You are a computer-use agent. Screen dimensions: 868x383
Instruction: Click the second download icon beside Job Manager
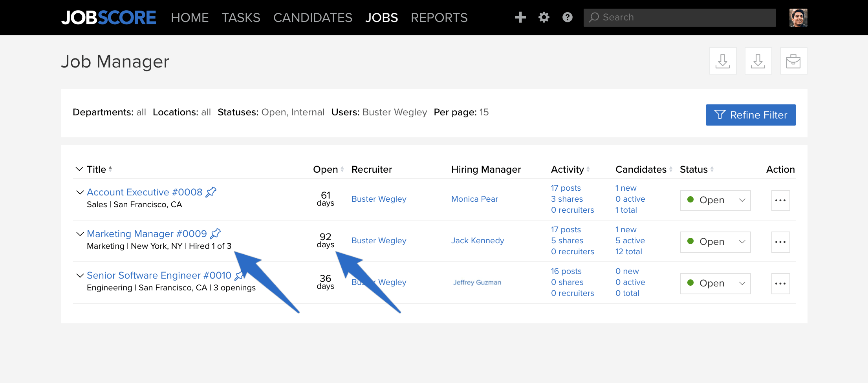click(758, 61)
